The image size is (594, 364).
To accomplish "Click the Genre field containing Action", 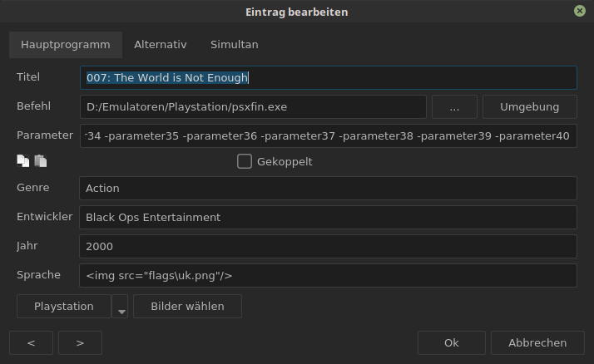I will pyautogui.click(x=328, y=188).
